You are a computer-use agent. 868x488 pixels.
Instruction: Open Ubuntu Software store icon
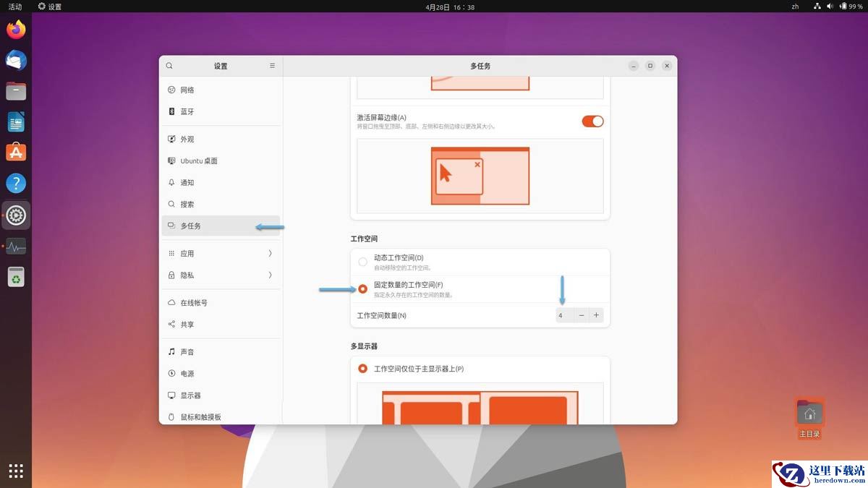16,153
